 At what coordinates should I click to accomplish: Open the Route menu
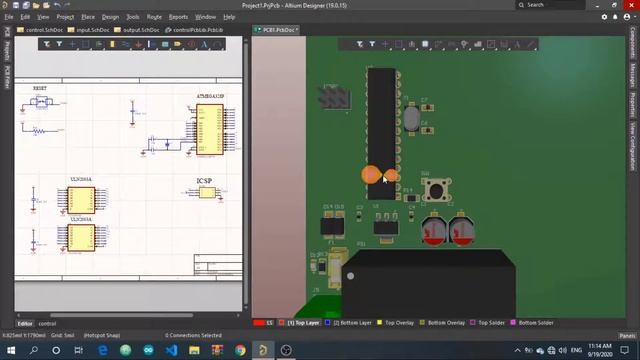pos(154,17)
